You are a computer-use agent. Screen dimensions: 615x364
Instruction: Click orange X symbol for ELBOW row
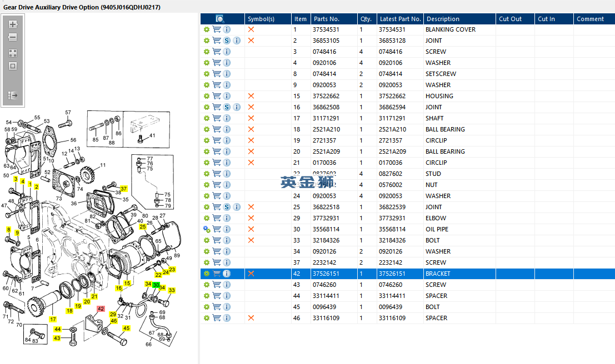point(251,218)
